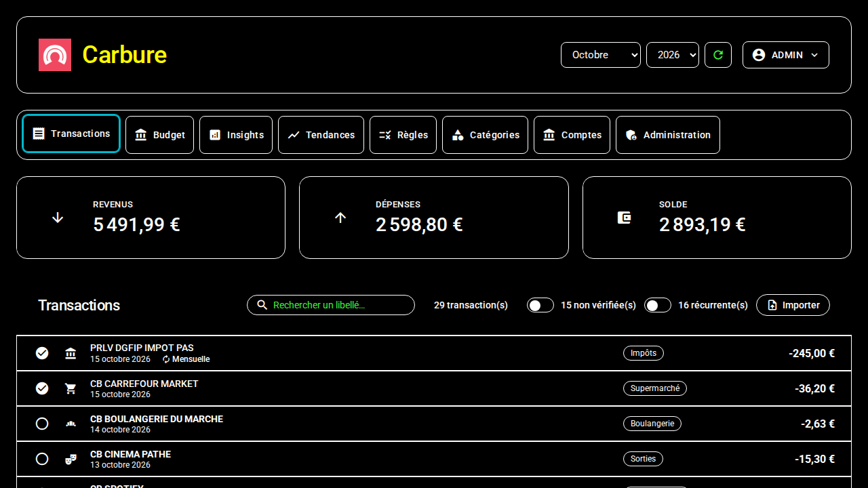
Task: Click the bank icon on DGFIP row
Action: point(71,353)
